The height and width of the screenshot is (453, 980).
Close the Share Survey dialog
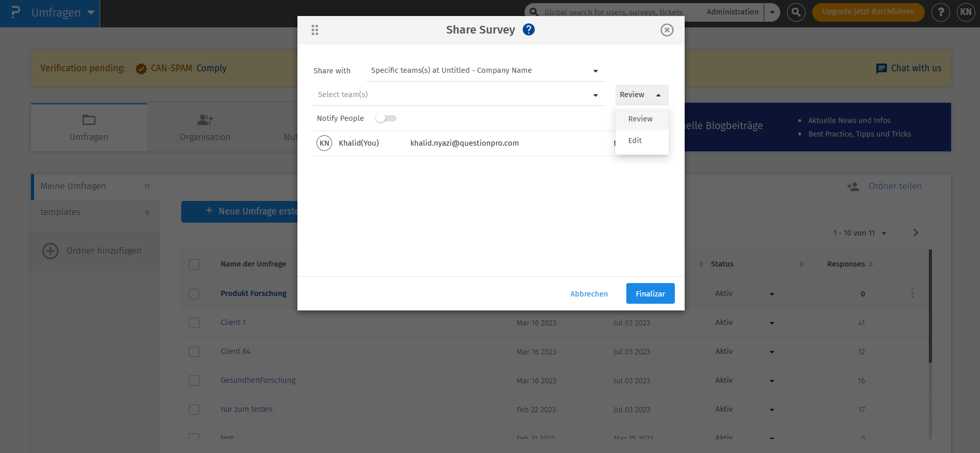pos(667,30)
